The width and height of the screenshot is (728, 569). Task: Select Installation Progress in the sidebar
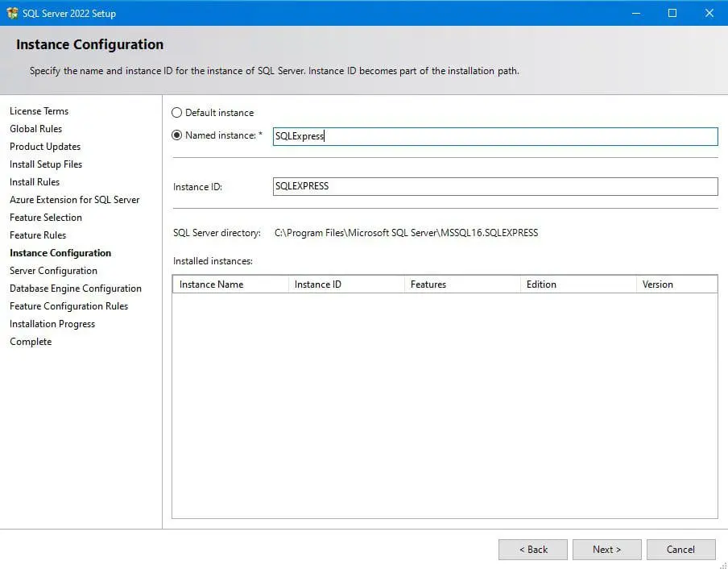tap(52, 323)
